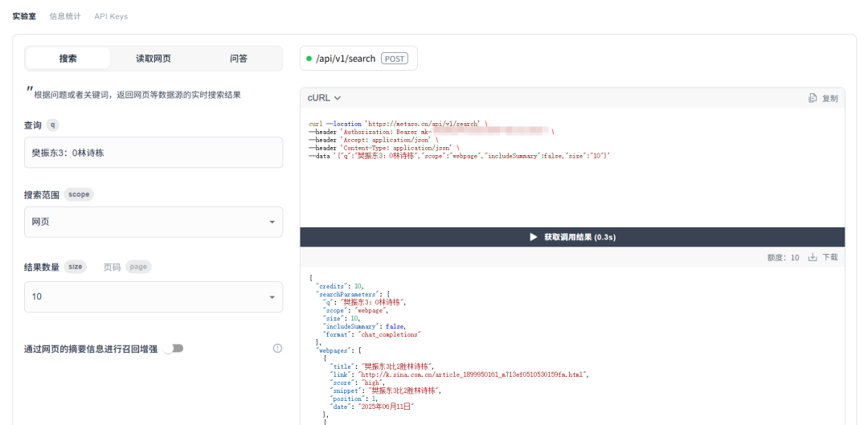Viewport: 868px width, 425px height.
Task: Click the curl --location command line
Action: pyautogui.click(x=398, y=124)
